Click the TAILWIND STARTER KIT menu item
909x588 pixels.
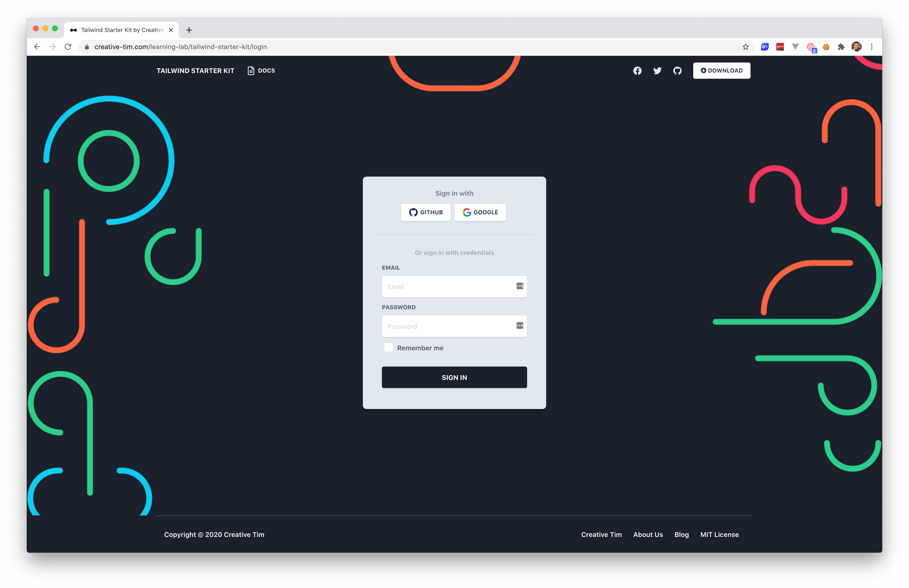pos(195,70)
